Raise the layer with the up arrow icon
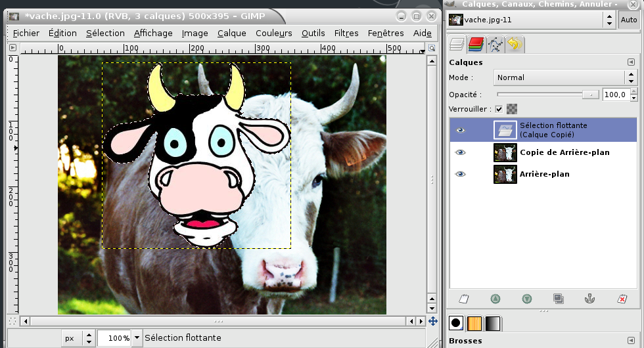Screen dimensions: 644x348 point(495,299)
